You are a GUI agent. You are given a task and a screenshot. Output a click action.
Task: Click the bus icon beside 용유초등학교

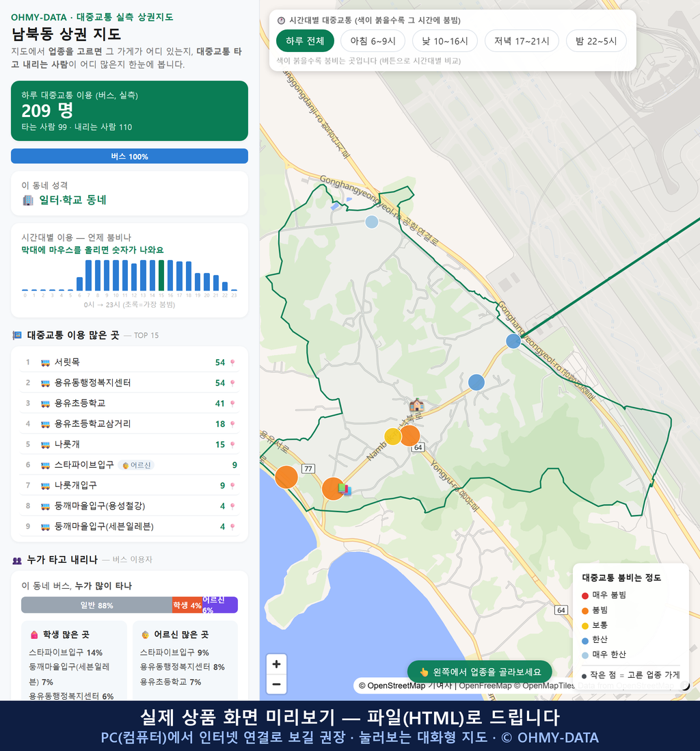point(46,404)
